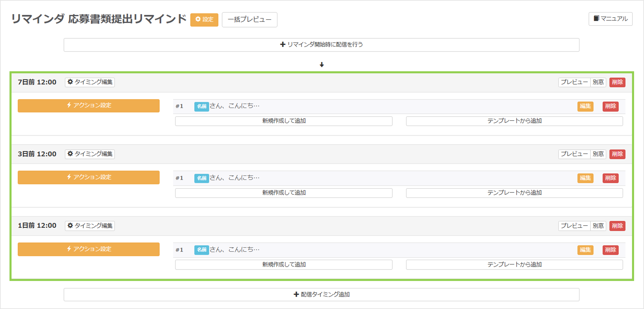Delete message #1 in the 3日前 section
The image size is (644, 309).
[x=610, y=178]
